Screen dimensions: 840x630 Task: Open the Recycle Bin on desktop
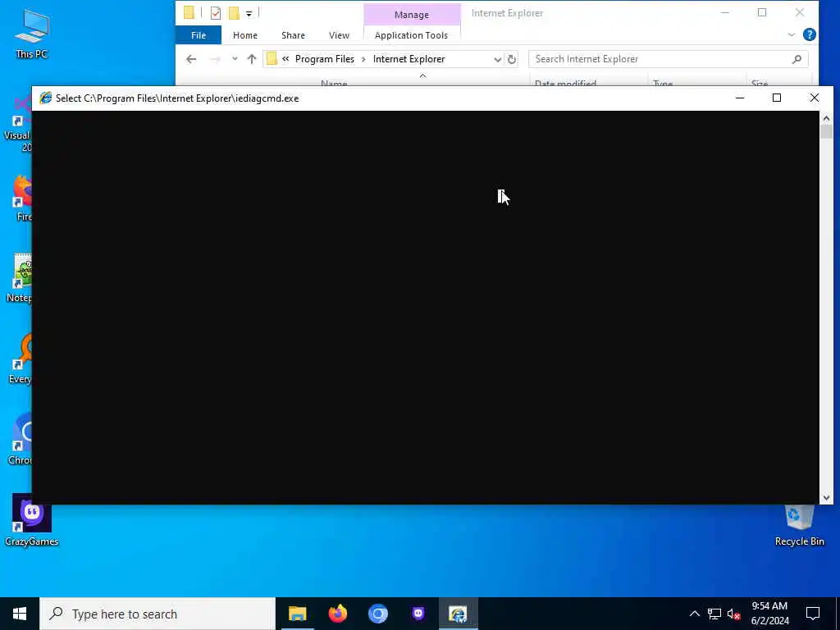click(799, 525)
